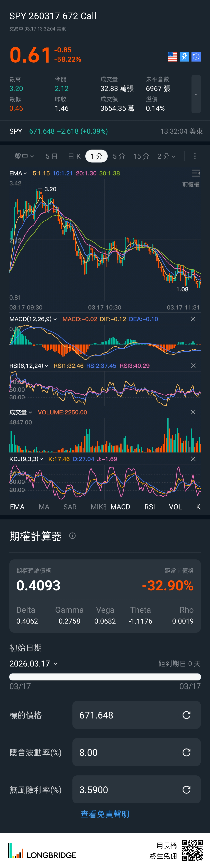
Task: Refresh the underlying price 671.648 field
Action: click(x=186, y=715)
